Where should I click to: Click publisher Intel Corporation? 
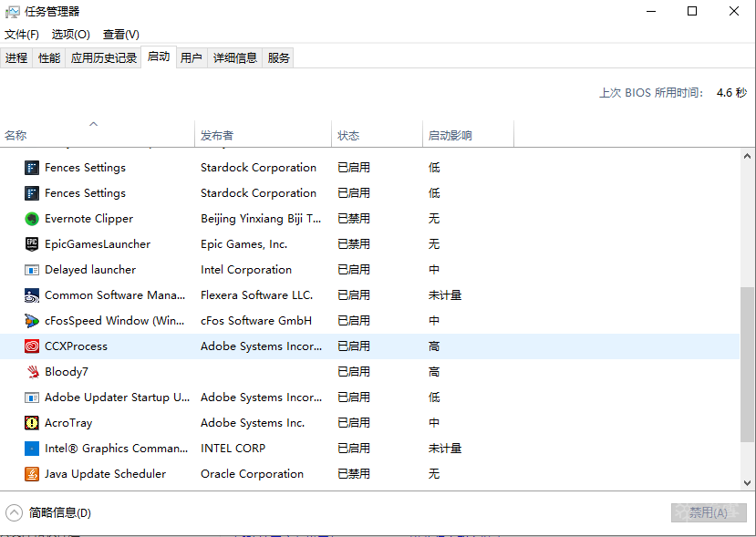(246, 270)
